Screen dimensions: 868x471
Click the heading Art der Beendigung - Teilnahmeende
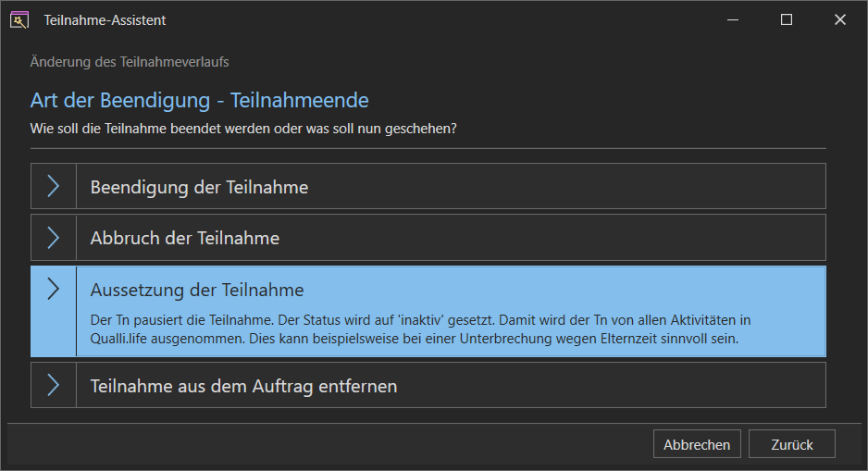coord(199,100)
